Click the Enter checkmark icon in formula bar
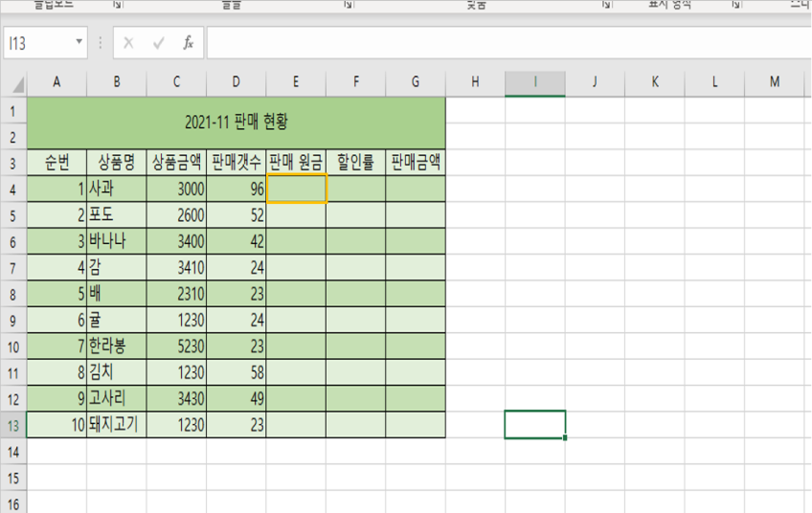 coord(158,43)
